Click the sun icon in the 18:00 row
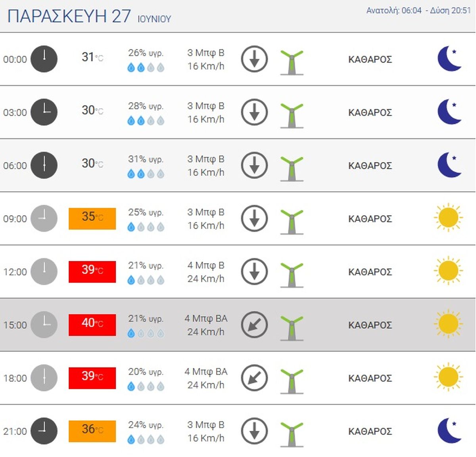This screenshot has height=457, width=476. pyautogui.click(x=448, y=377)
